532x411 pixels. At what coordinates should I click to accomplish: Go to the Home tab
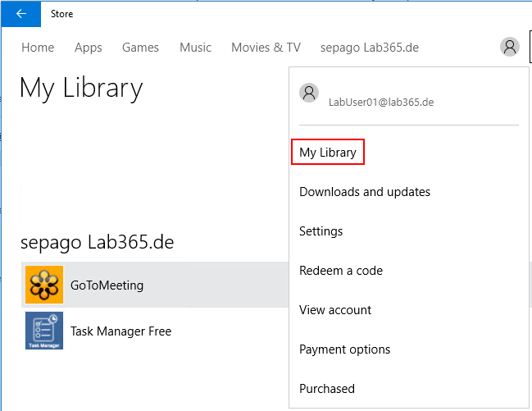[38, 48]
